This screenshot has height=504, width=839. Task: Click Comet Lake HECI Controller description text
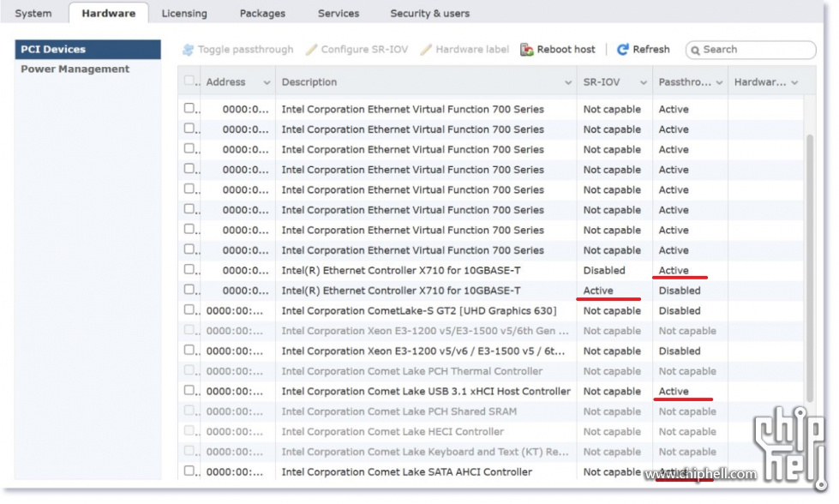[393, 432]
